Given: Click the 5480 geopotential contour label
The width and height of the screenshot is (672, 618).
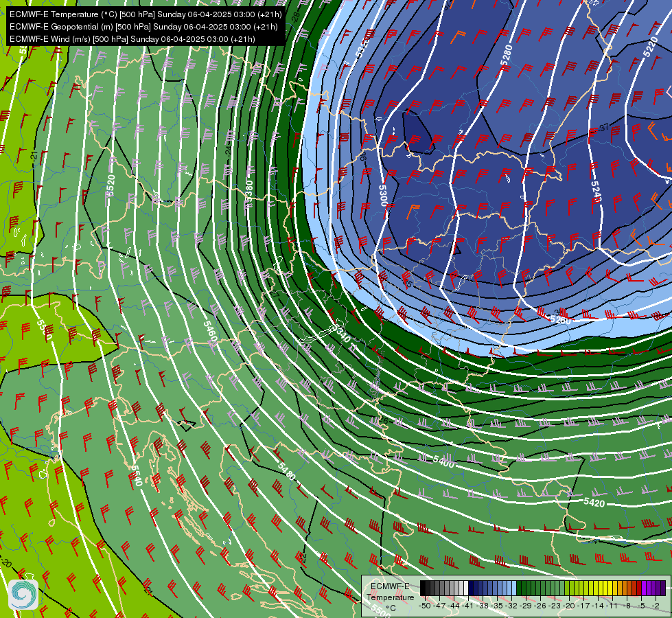Looking at the screenshot, I should (286, 471).
